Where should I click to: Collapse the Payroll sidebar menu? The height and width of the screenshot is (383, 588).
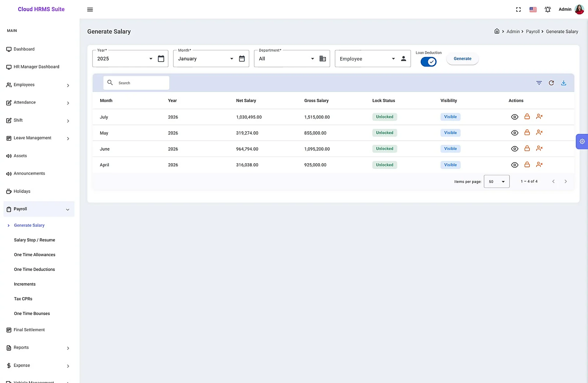pyautogui.click(x=39, y=209)
